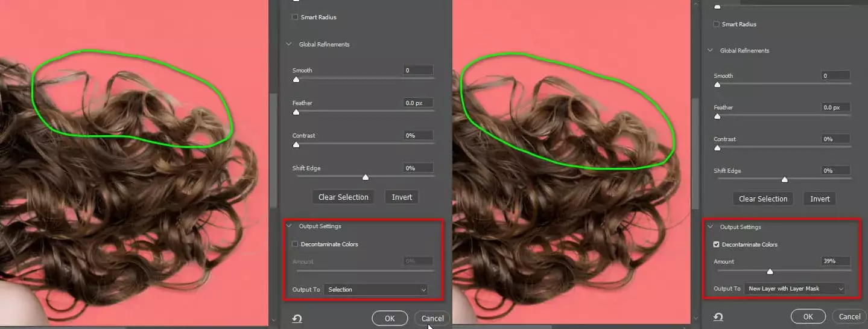Confirm with OK in the right panel
The image size is (868, 329).
pyautogui.click(x=808, y=316)
